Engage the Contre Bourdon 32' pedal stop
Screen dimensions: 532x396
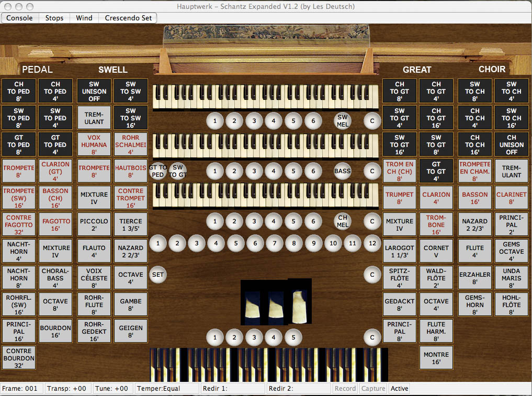tap(19, 358)
